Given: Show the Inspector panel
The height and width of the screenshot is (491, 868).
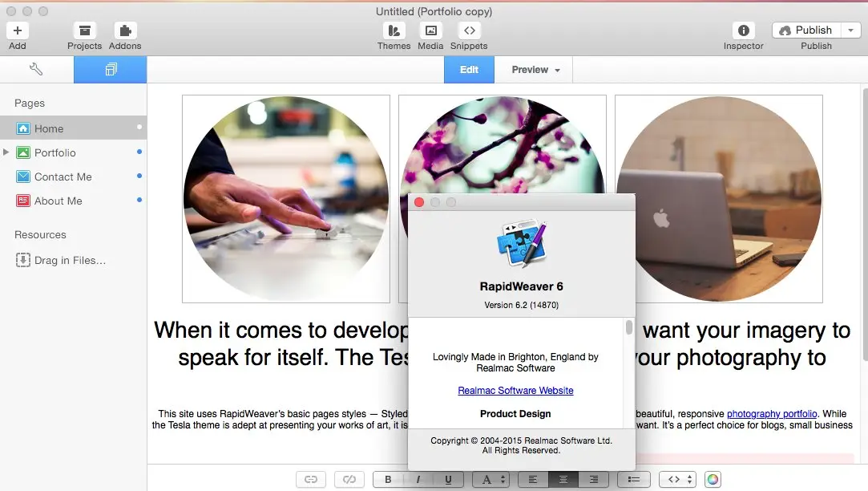Looking at the screenshot, I should point(744,30).
